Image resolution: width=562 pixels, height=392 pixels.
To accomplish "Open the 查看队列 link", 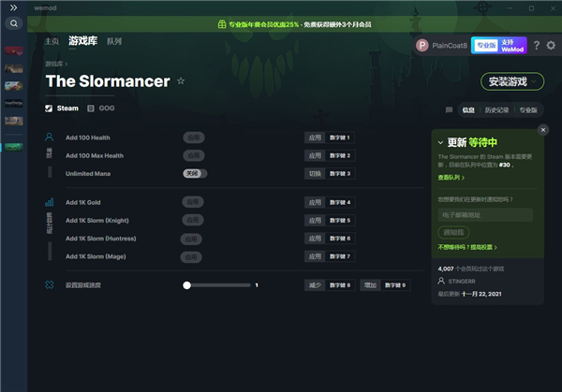I will (x=451, y=178).
